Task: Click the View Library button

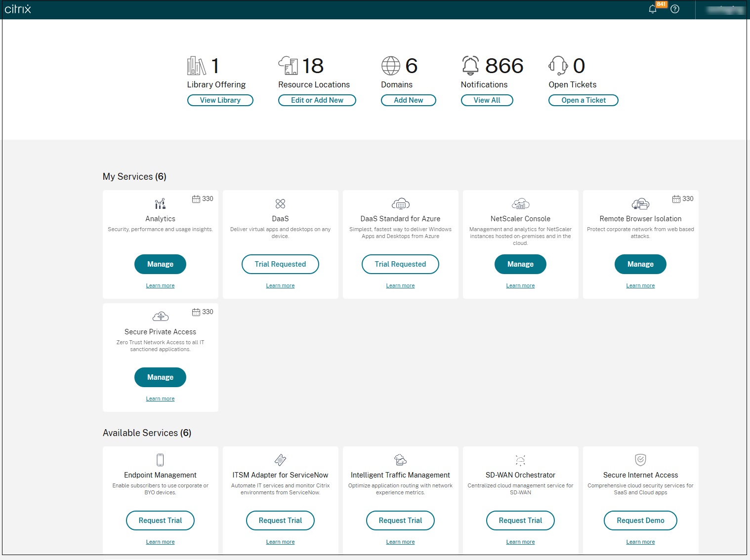Action: [220, 100]
